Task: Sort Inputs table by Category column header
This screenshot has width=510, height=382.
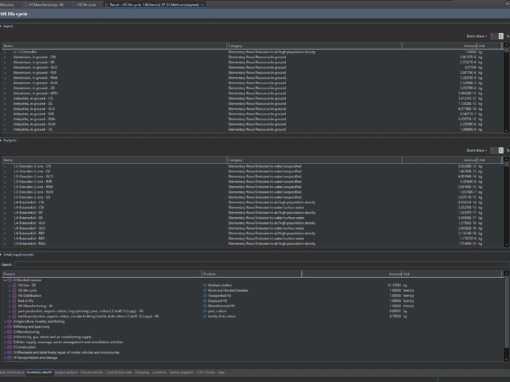Action: [314, 46]
